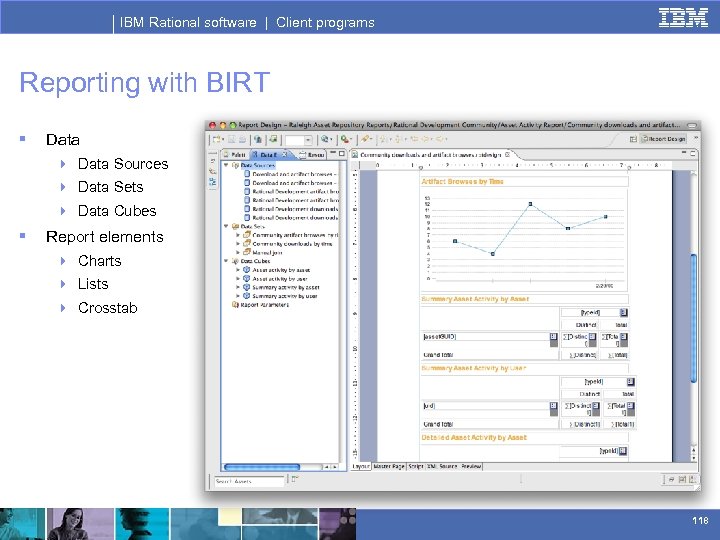Click the last Rational Development downloads data source icon
The height and width of the screenshot is (540, 720).
pos(247,218)
